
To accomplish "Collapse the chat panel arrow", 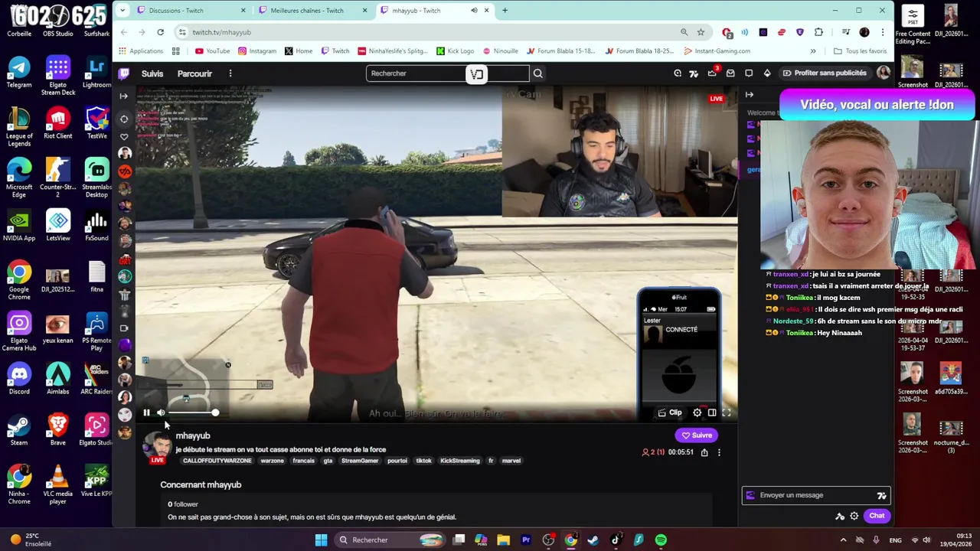I will [x=750, y=95].
